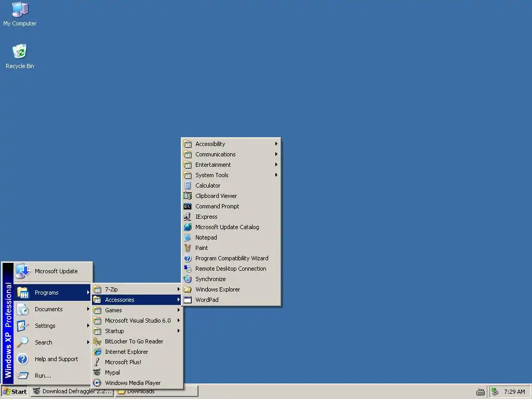The image size is (532, 399).
Task: Click the Program Compatibility Wizard icon
Action: [188, 258]
